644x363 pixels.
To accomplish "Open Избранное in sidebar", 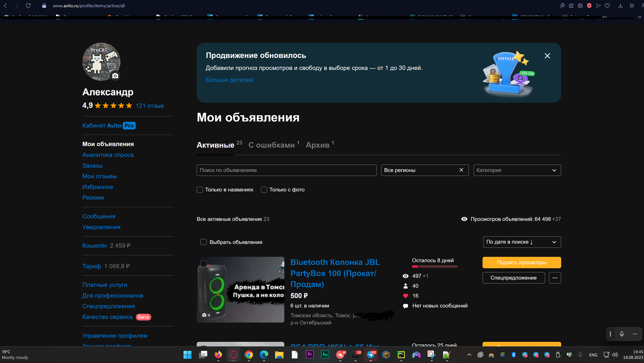I will coord(98,187).
